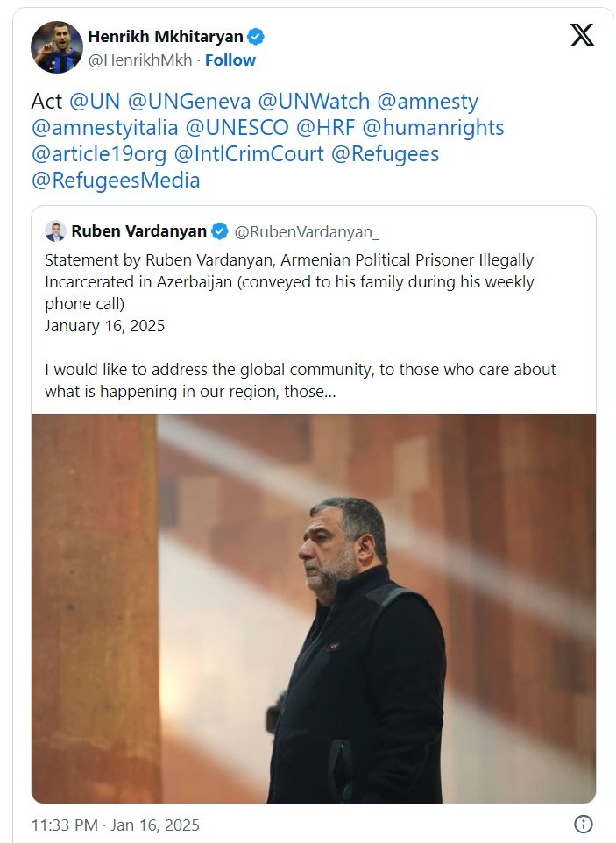Open the @humanrights mention
Image resolution: width=616 pixels, height=843 pixels.
click(x=433, y=128)
